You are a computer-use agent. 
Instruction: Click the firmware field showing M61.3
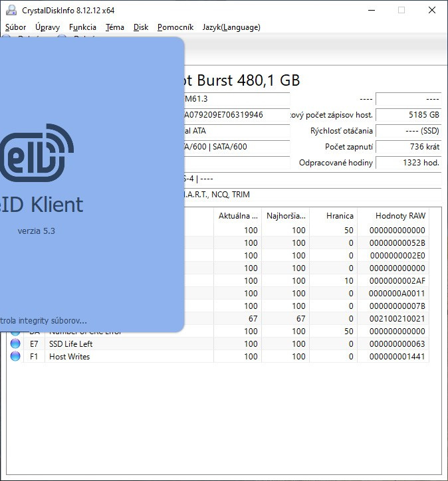pos(237,99)
